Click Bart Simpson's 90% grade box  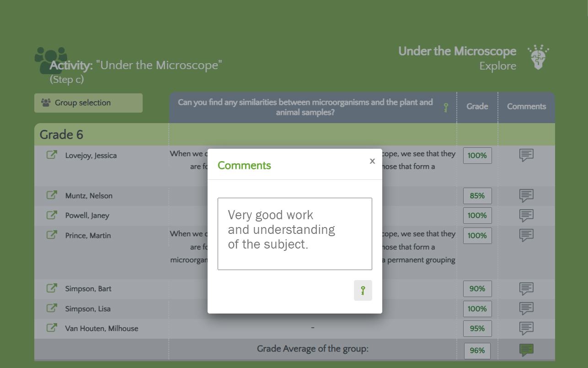tap(477, 289)
